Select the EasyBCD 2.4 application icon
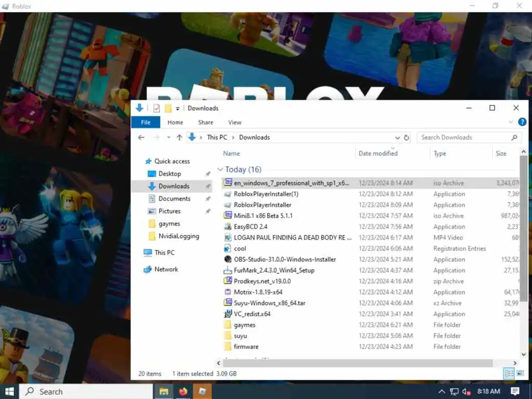 coord(228,227)
